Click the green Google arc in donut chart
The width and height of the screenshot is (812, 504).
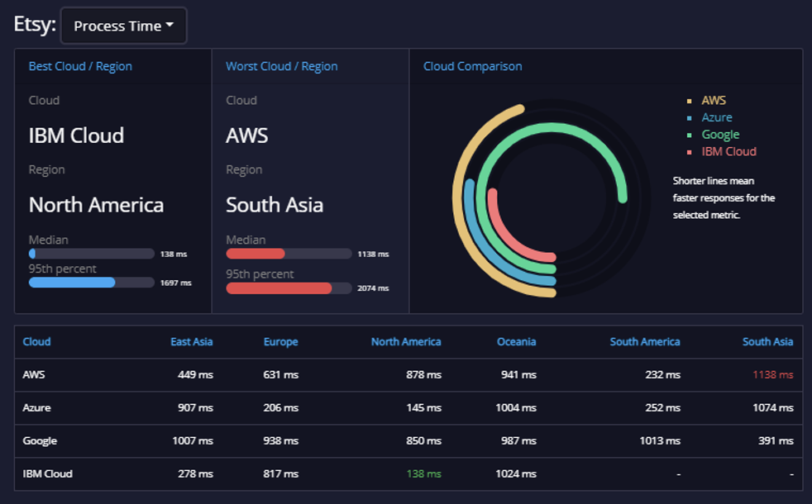[x=552, y=128]
